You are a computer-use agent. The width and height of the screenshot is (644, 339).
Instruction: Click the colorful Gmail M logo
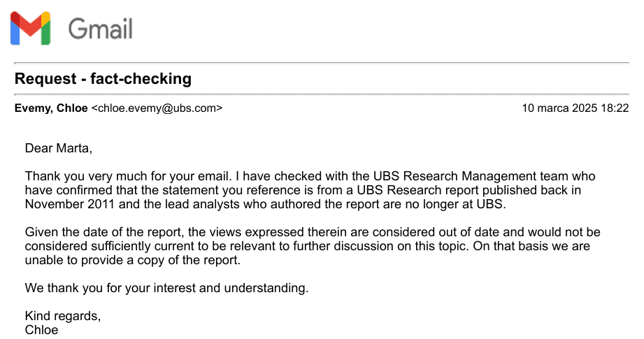(30, 28)
